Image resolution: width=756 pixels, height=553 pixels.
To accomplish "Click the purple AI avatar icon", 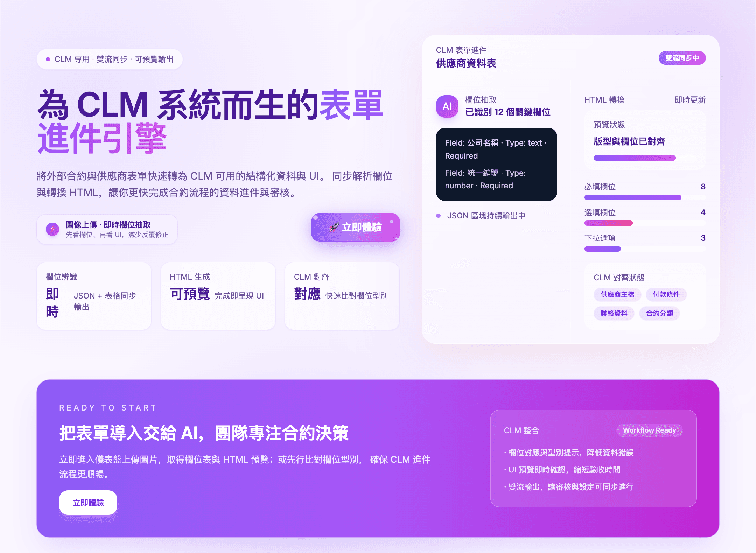I will 447,106.
